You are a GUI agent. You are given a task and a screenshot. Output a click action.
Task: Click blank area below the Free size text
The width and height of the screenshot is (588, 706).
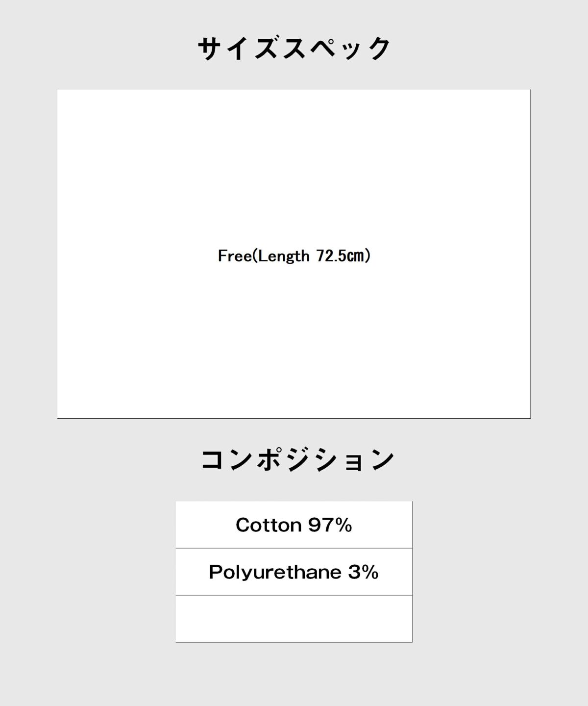tap(294, 343)
